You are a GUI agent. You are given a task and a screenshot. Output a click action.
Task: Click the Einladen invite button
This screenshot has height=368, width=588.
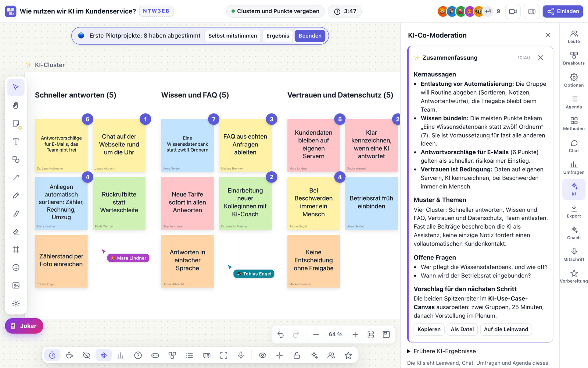(x=563, y=11)
